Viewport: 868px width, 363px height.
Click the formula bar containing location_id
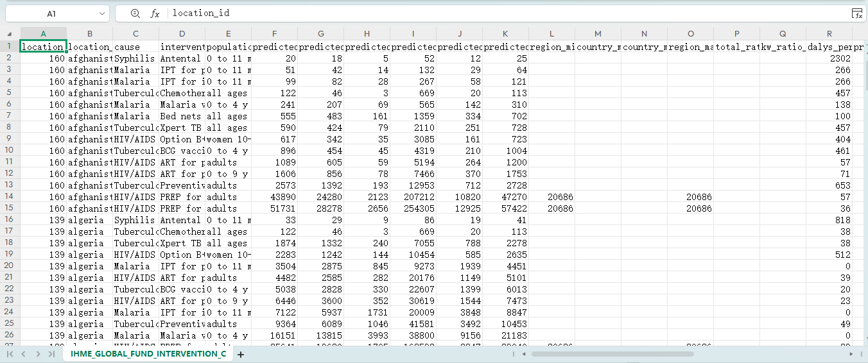click(x=507, y=13)
